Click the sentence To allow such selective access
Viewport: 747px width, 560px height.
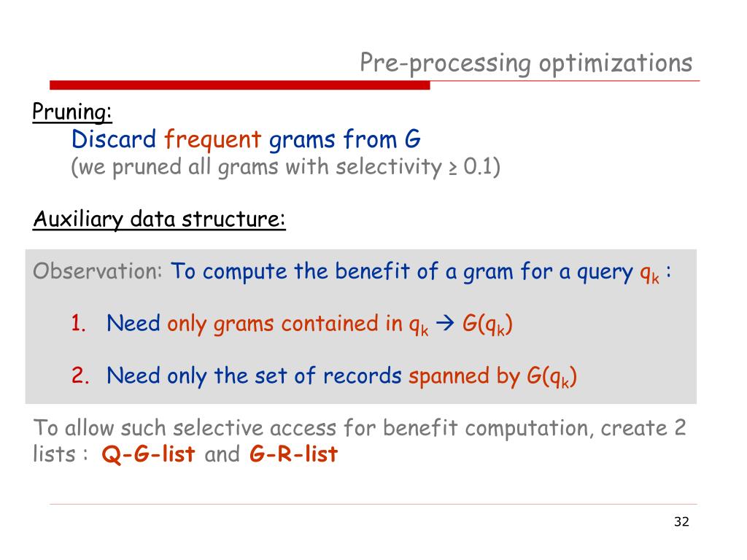click(x=360, y=441)
